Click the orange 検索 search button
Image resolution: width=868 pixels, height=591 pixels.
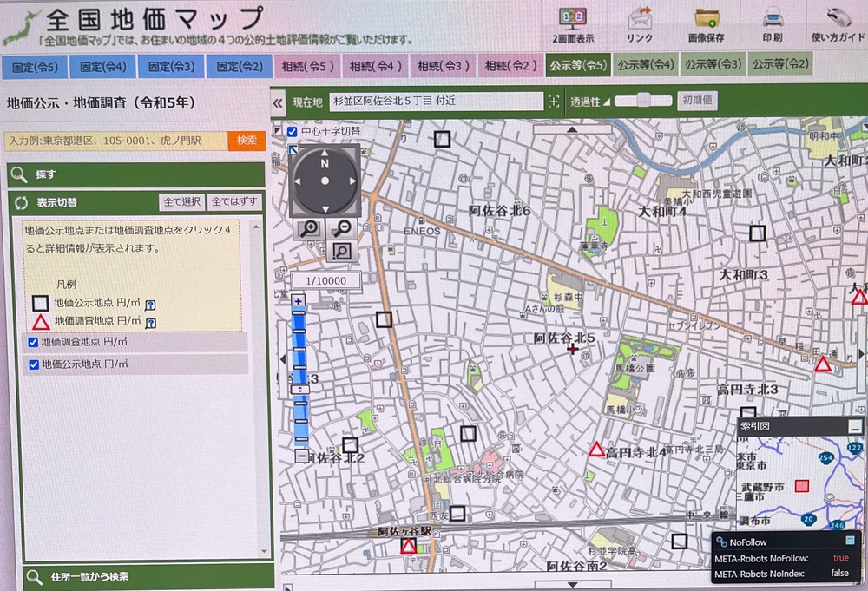coord(247,141)
